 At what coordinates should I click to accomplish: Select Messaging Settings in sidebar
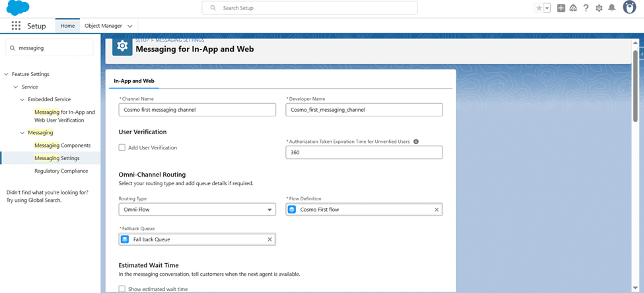point(57,158)
